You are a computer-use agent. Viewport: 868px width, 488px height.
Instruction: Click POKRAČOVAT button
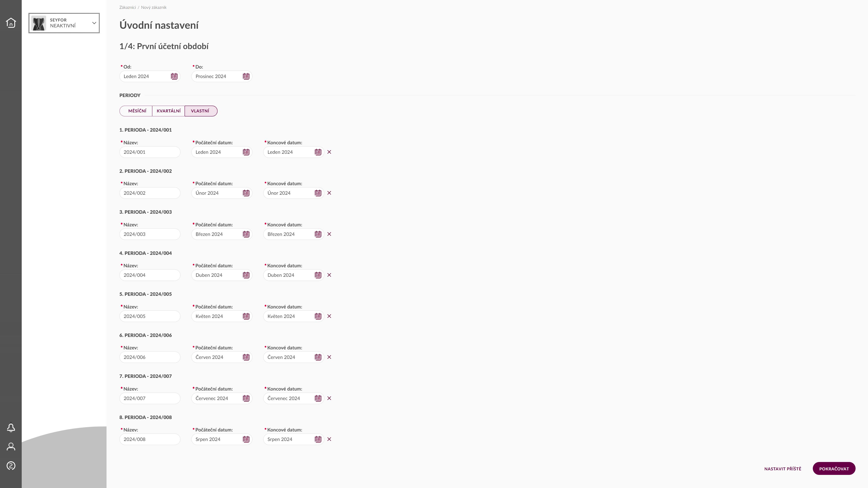click(834, 469)
